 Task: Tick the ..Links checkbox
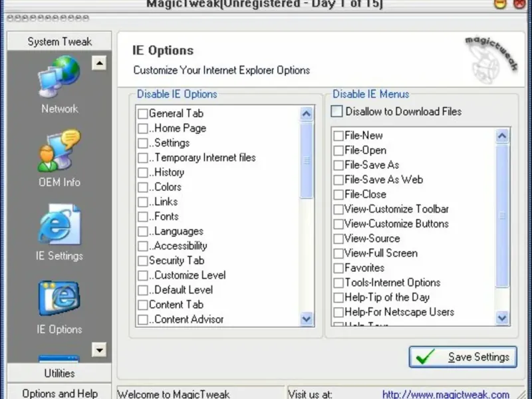pos(143,202)
